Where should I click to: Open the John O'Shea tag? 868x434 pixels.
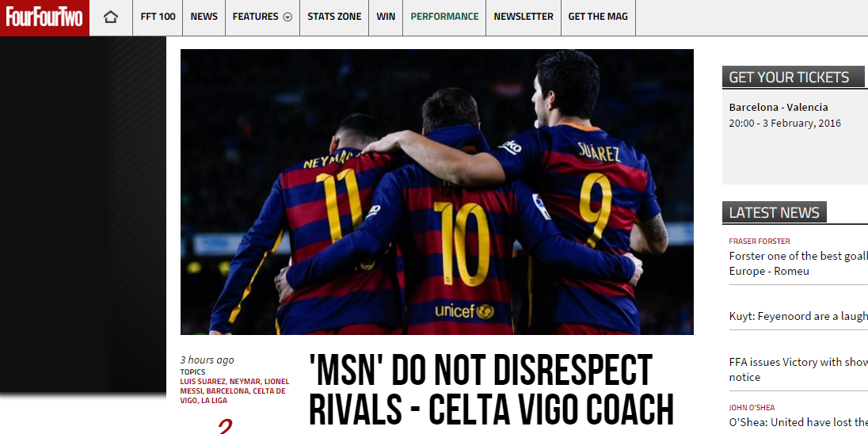752,407
